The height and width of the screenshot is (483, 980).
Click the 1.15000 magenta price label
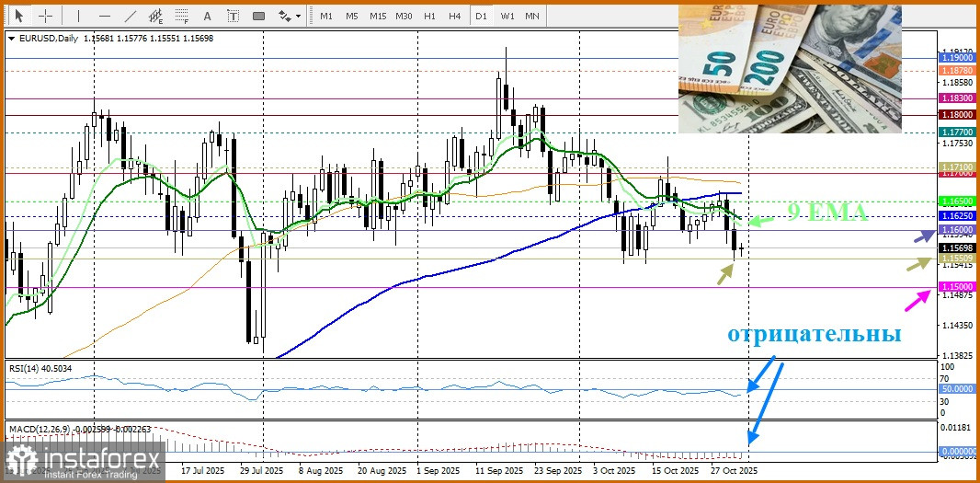click(956, 286)
